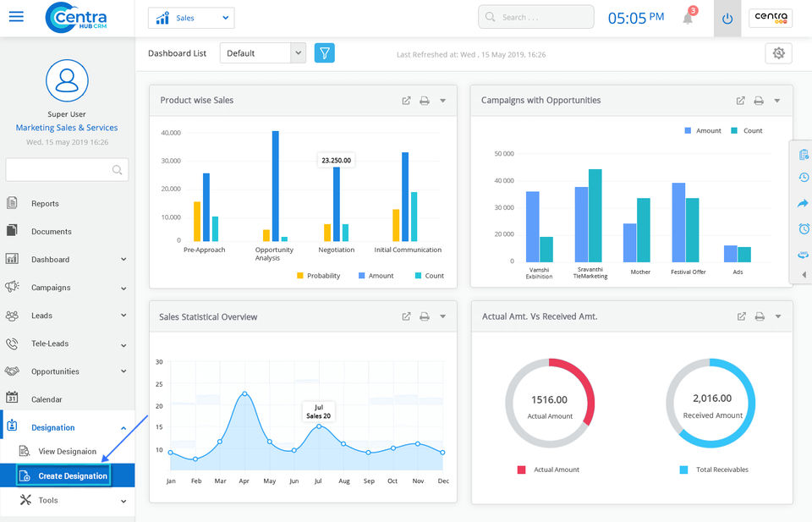Toggle the Probability legend in Product wise Sales

pos(318,276)
